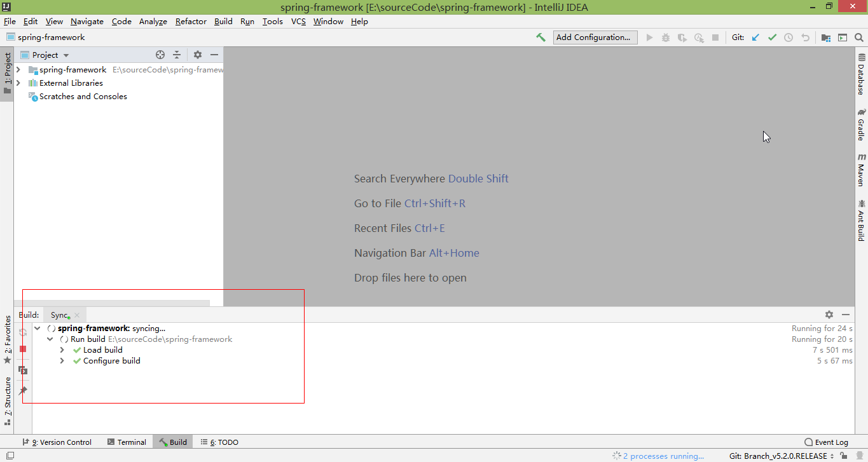868x462 pixels.
Task: Click Locate/Scroll from Source target icon
Action: (160, 55)
